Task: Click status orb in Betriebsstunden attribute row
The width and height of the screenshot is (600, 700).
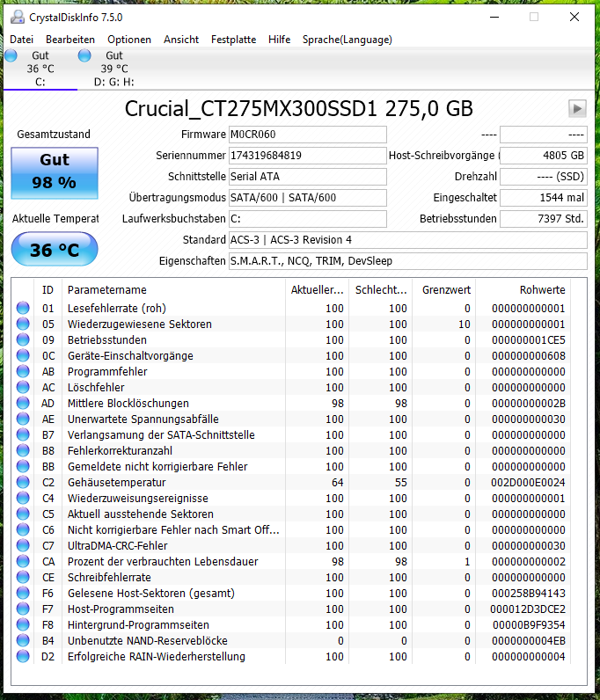Action: click(x=23, y=339)
